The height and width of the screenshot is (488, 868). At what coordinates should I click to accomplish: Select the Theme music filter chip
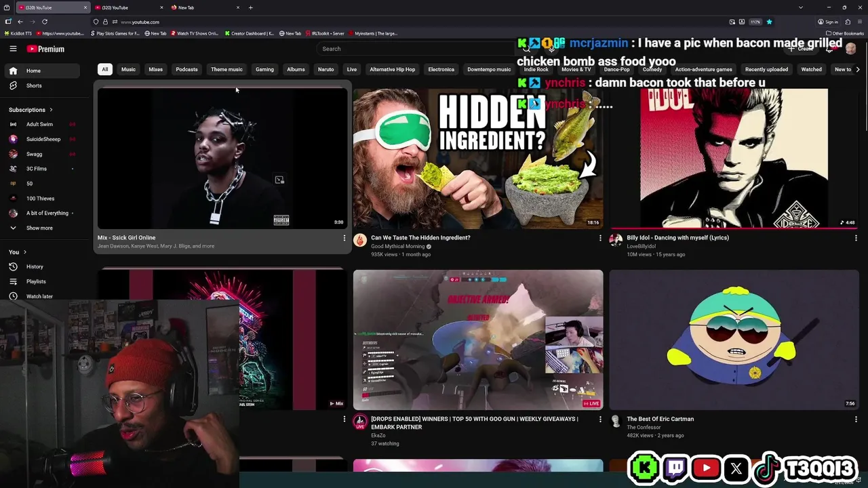(226, 69)
